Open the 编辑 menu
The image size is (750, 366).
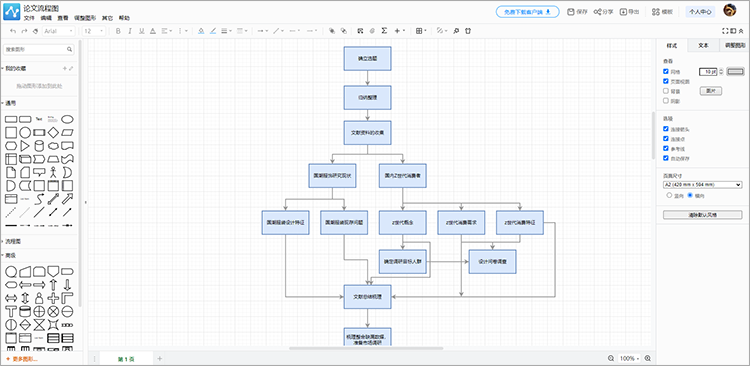coord(46,18)
